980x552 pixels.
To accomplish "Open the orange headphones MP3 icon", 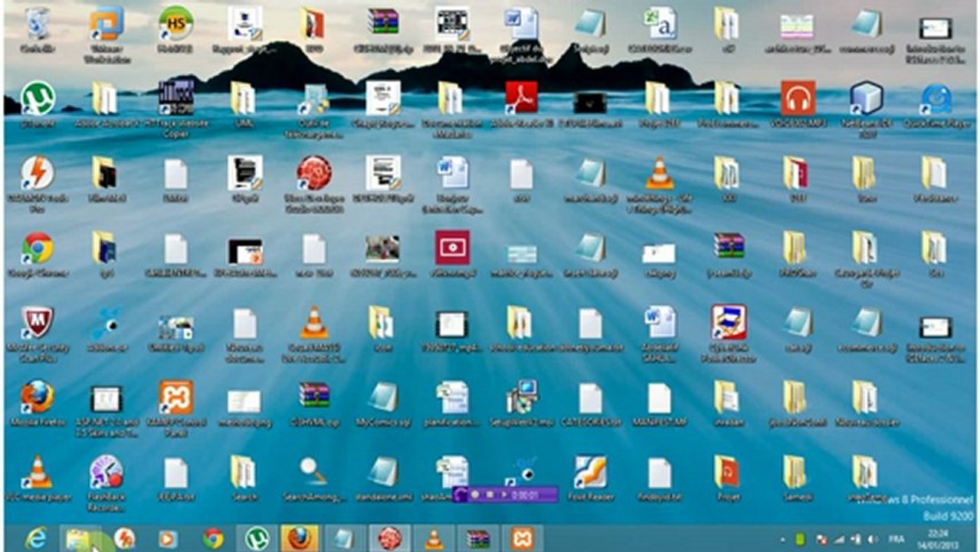I will 798,98.
